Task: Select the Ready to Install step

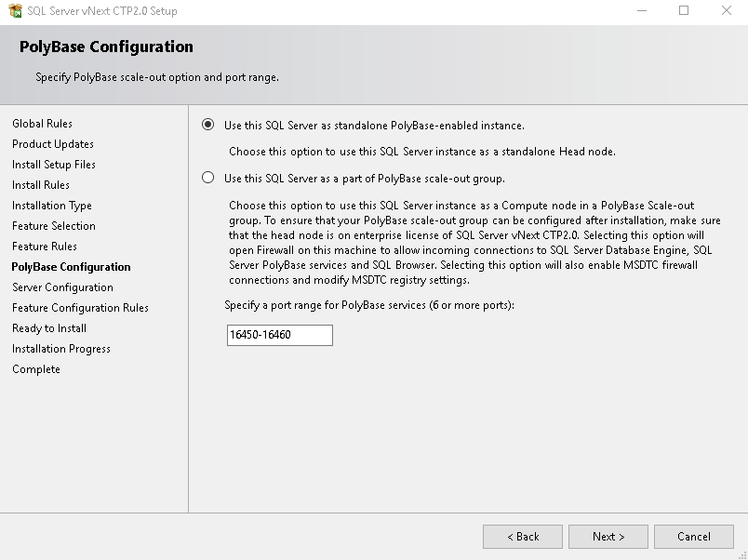Action: pos(49,328)
